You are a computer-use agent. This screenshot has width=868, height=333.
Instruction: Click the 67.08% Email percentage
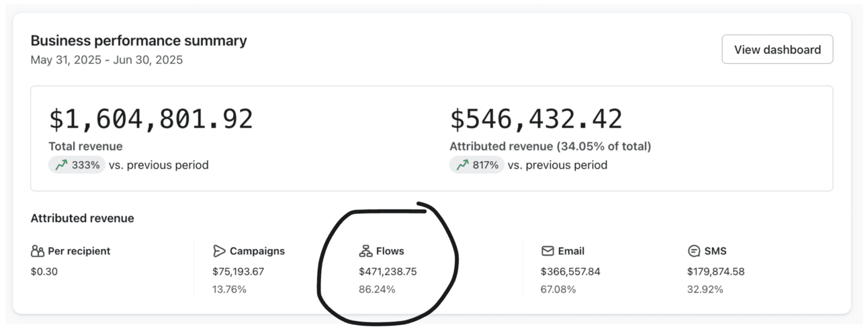pyautogui.click(x=558, y=289)
